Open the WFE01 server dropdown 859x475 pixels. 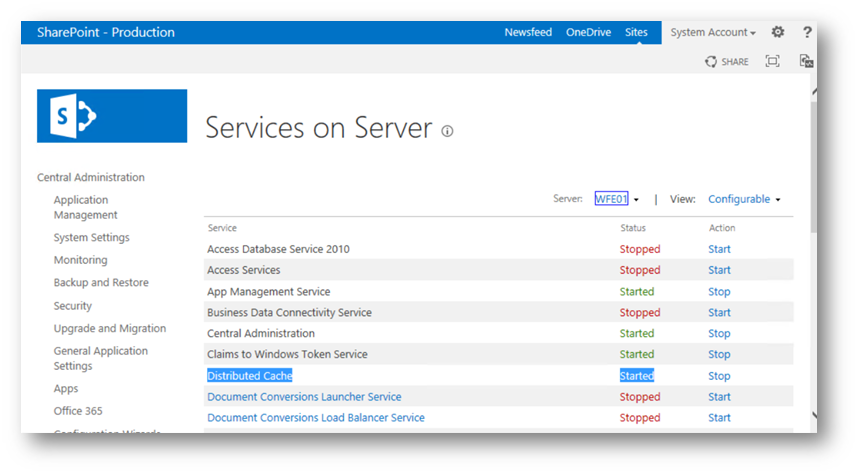(617, 199)
